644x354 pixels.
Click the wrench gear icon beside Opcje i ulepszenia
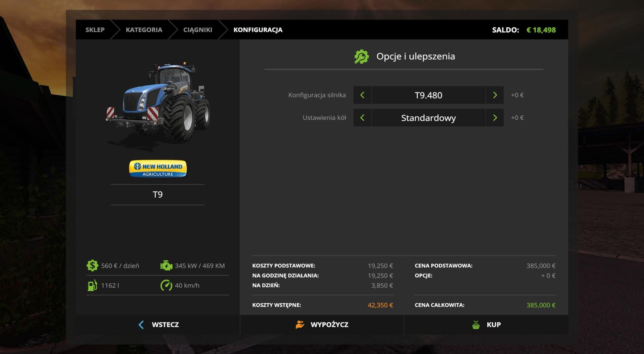[362, 57]
